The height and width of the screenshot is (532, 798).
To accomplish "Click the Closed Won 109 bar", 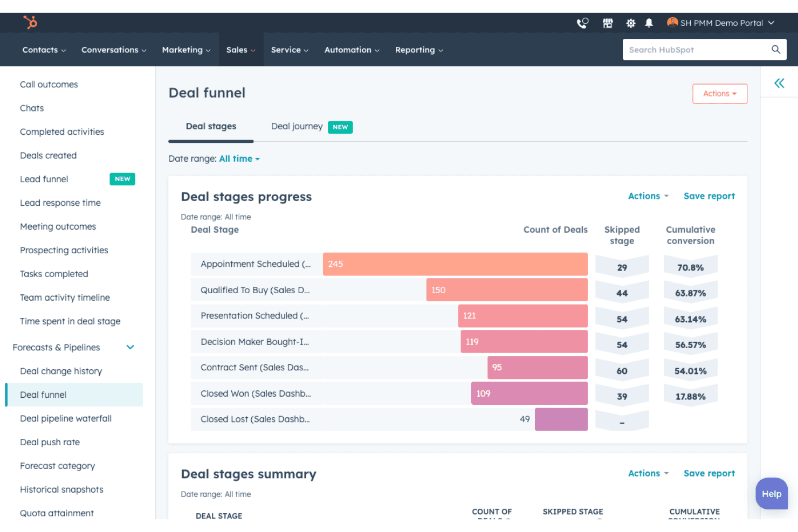I will tap(529, 393).
